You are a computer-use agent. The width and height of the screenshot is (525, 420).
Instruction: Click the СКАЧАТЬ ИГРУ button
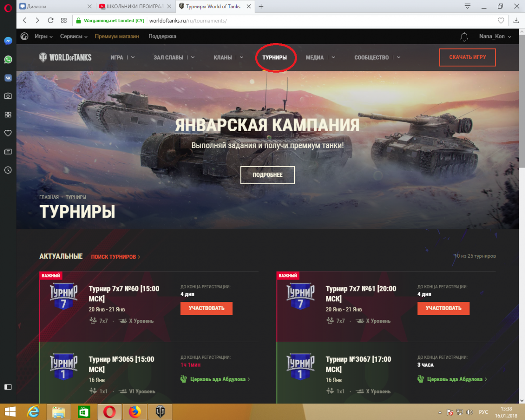pos(467,57)
